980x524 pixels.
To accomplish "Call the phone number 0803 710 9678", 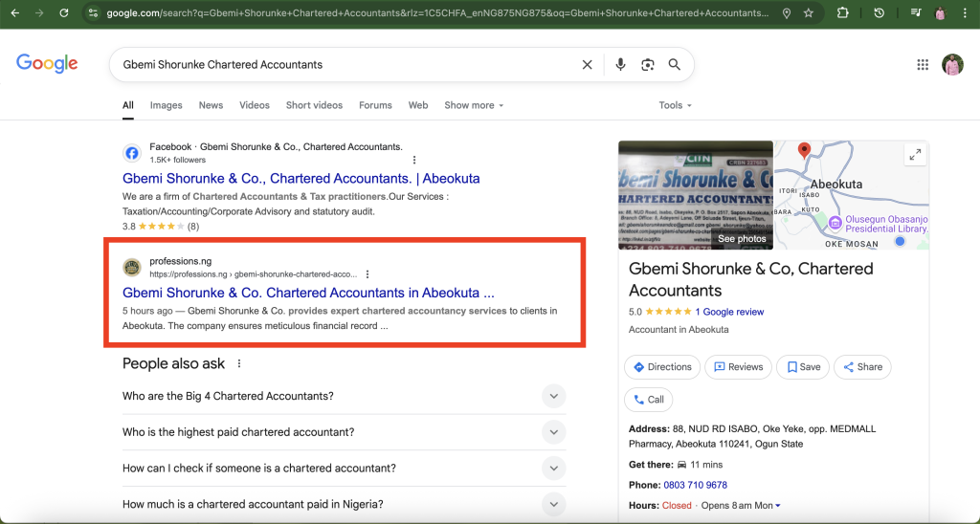I will tap(695, 485).
